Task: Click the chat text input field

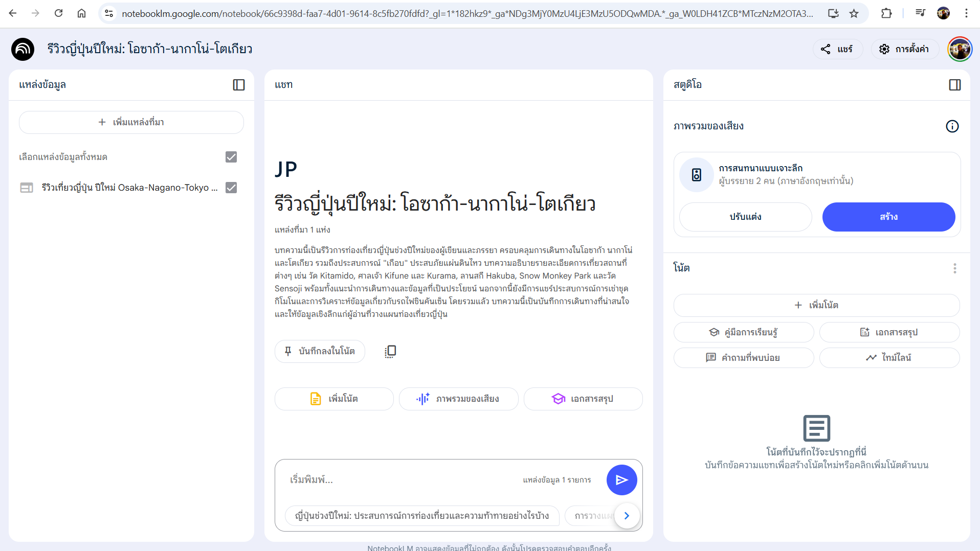Action: [x=399, y=479]
